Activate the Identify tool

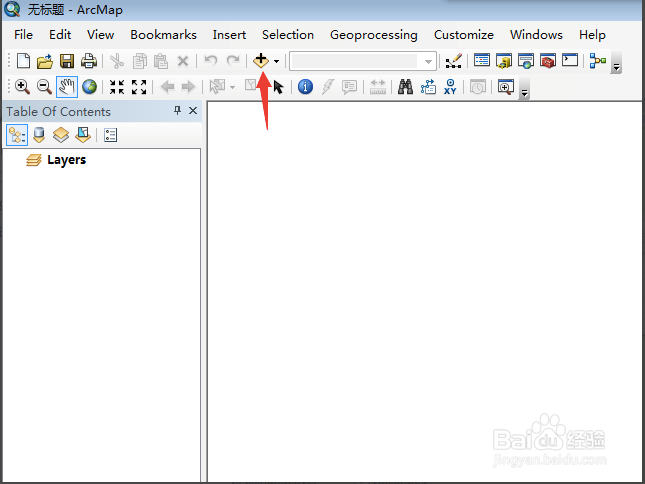click(305, 87)
